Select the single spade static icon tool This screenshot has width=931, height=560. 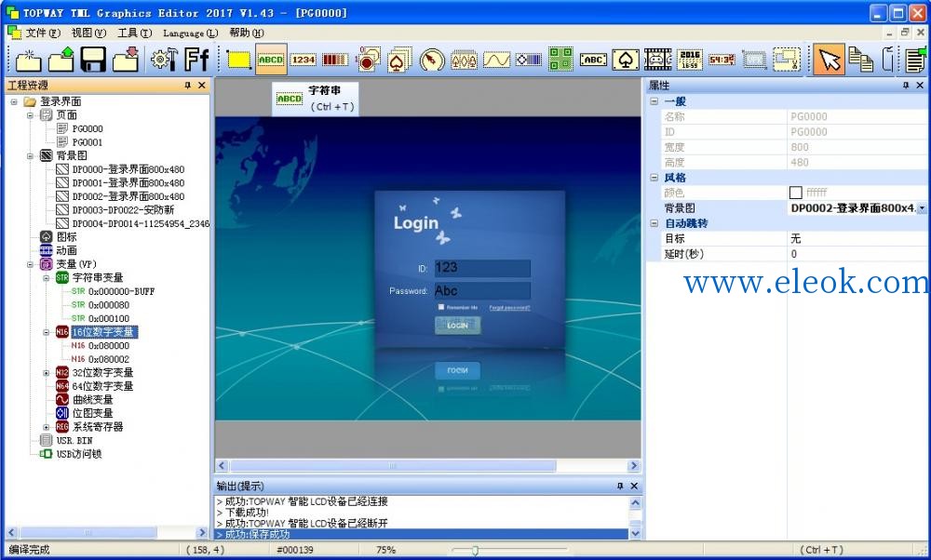(x=626, y=60)
